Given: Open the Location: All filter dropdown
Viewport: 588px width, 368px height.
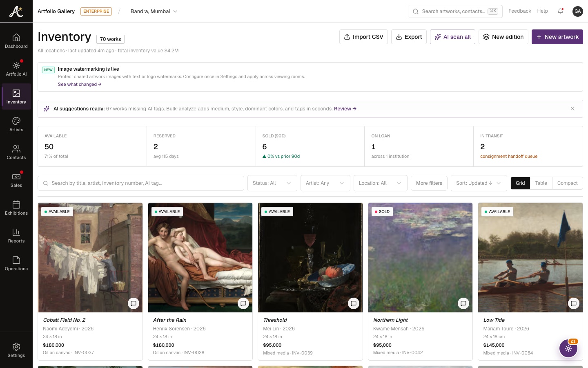Looking at the screenshot, I should 381,183.
